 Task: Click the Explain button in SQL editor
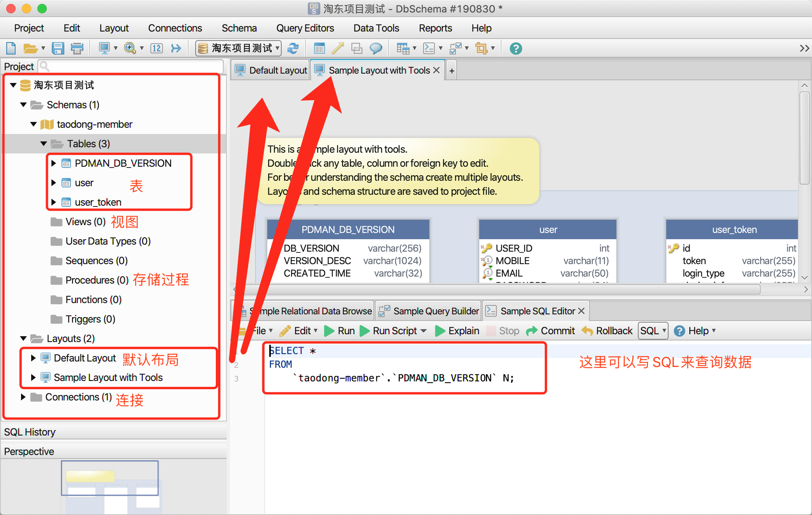[x=457, y=331]
